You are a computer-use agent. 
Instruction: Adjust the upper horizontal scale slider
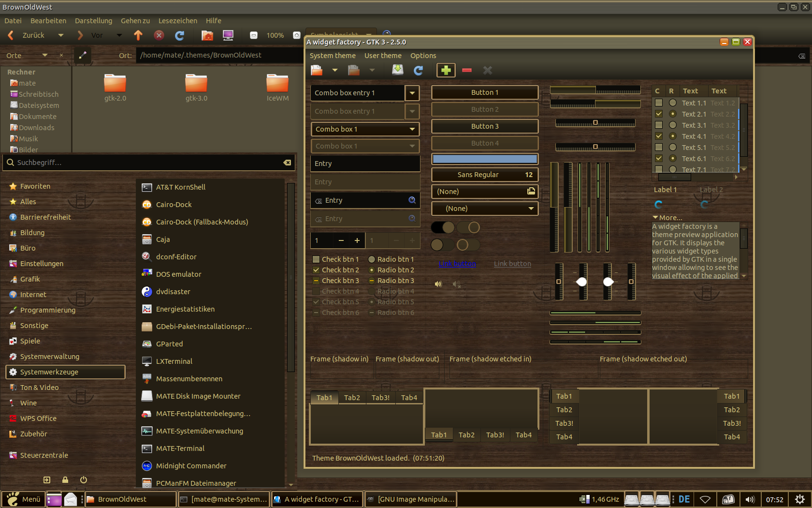[595, 123]
